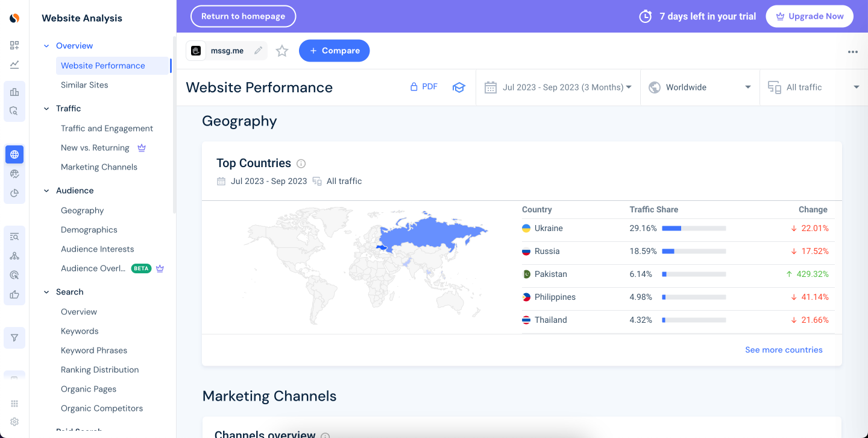Select Geography in the sidebar menu
Viewport: 868px width, 438px height.
point(82,211)
